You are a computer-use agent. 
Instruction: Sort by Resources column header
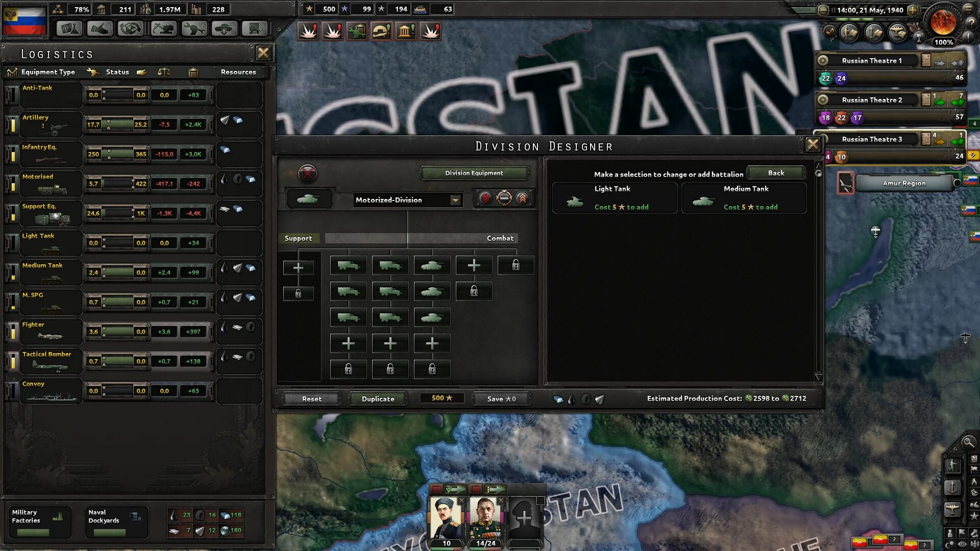coord(238,72)
